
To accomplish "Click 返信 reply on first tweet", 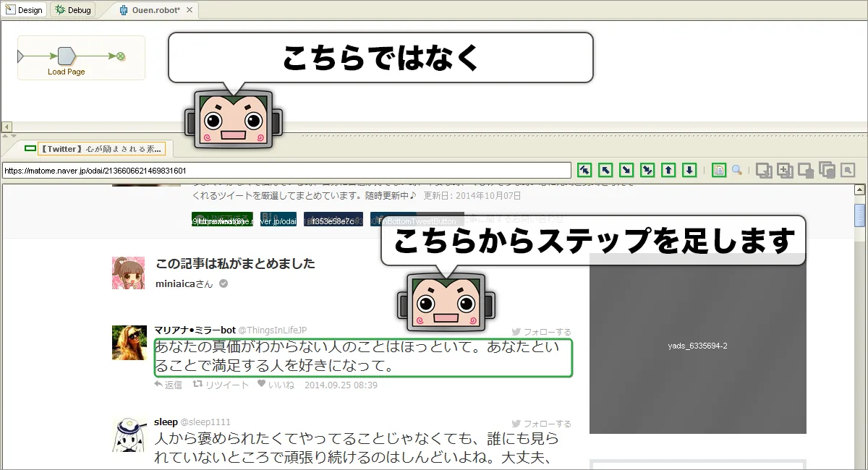I will click(x=169, y=385).
